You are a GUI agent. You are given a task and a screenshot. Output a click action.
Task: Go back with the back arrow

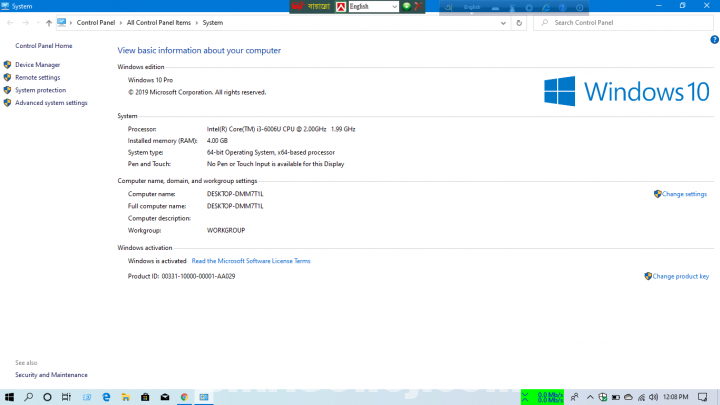tap(10, 22)
